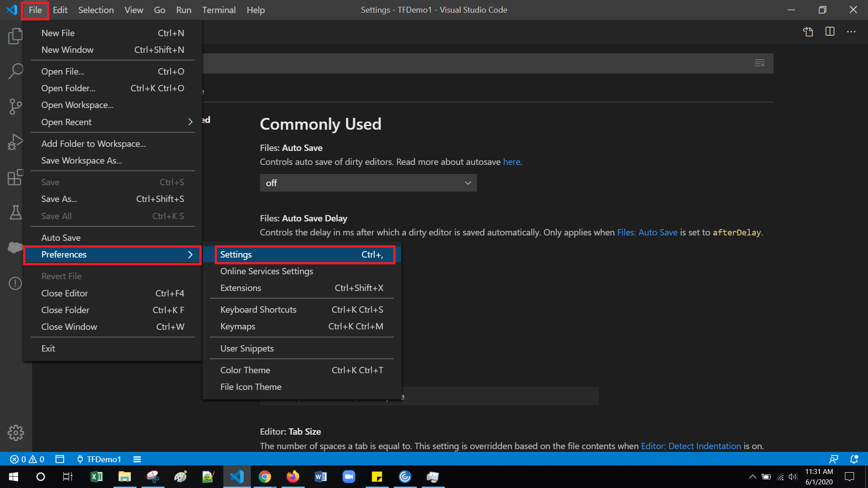Follow the 'Editor: Detect Indentation' link
Viewport: 868px width, 488px height.
[691, 446]
